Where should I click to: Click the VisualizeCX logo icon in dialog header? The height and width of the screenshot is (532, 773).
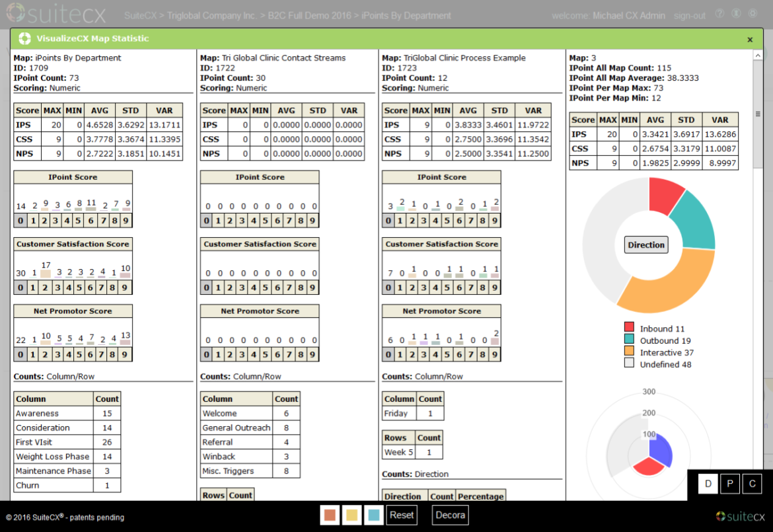tap(24, 38)
